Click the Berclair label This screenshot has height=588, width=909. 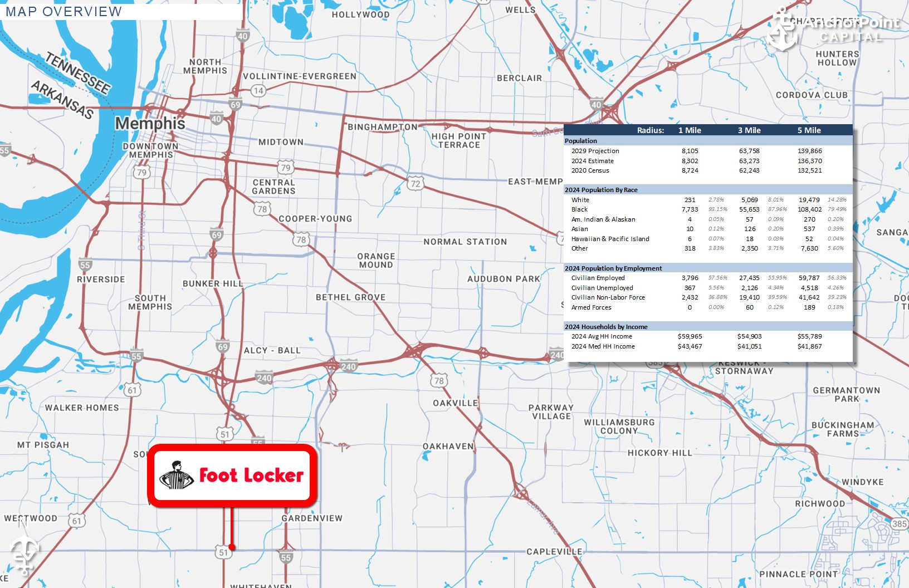[x=520, y=78]
